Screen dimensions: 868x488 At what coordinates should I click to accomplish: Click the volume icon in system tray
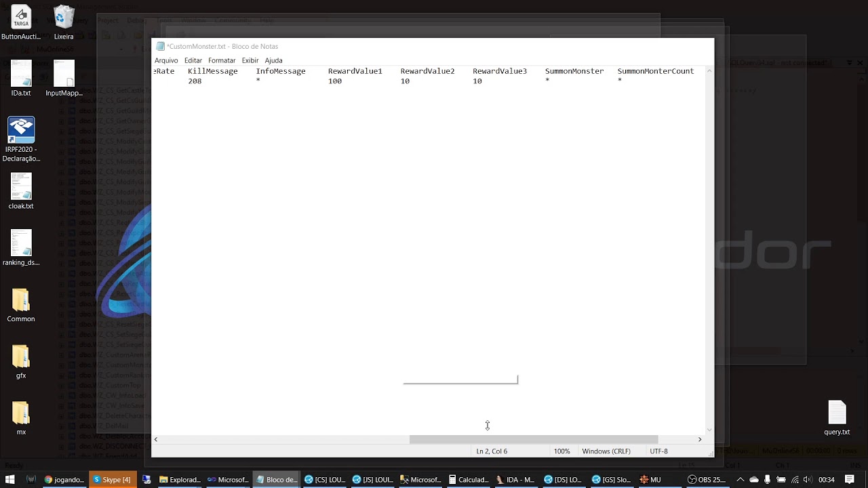click(x=808, y=479)
